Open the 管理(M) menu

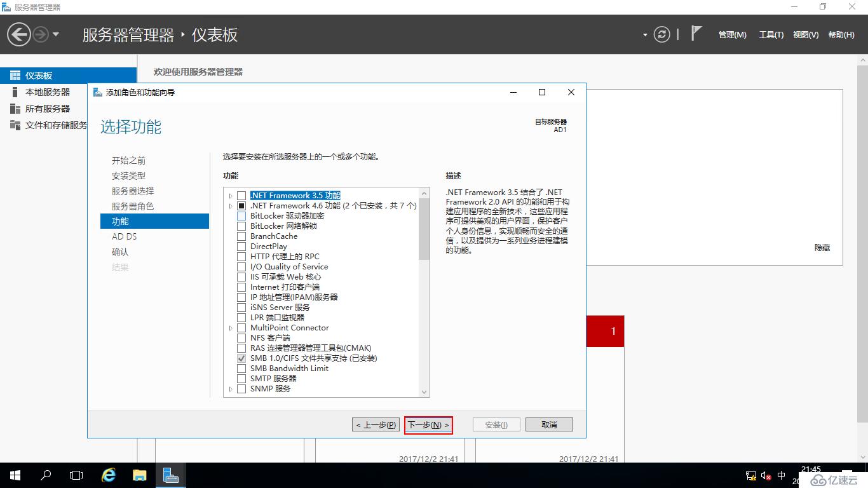[733, 35]
